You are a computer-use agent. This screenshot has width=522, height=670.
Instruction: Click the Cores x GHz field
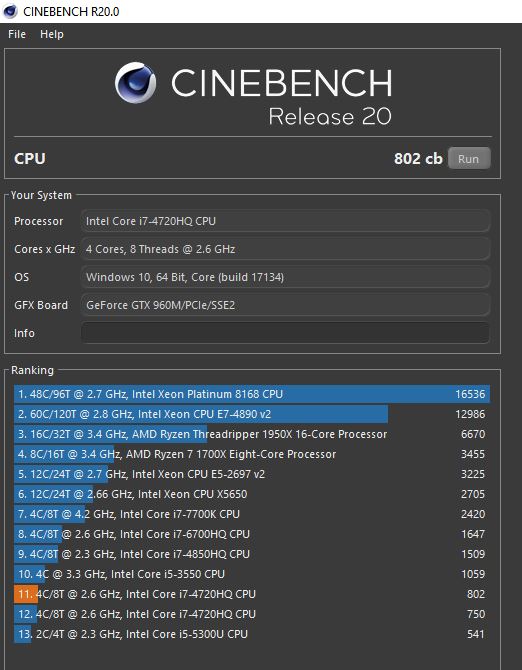(285, 249)
